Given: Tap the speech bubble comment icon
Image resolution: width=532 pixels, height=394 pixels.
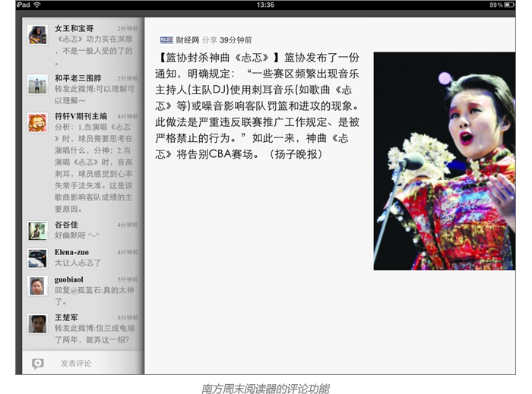Looking at the screenshot, I should 38,364.
